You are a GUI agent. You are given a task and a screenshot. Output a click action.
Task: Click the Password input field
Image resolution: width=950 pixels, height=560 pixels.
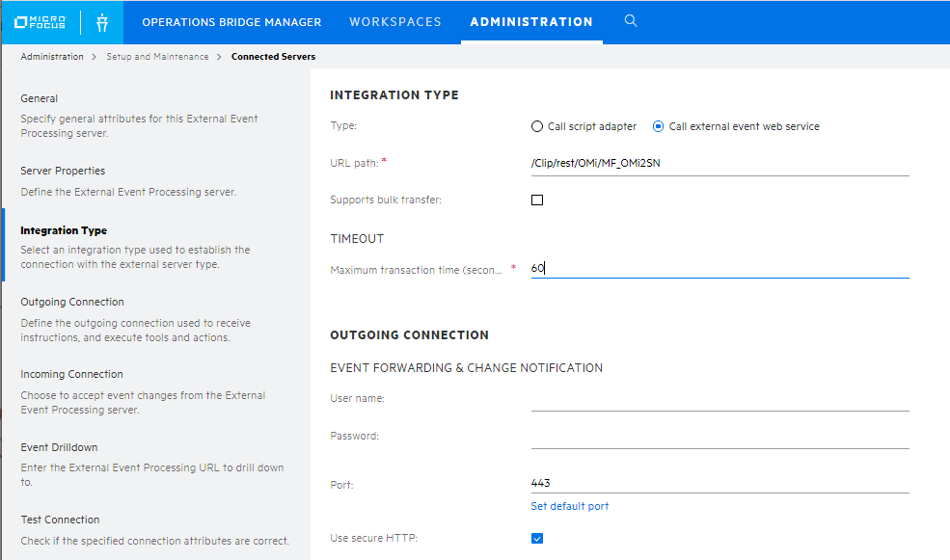719,437
